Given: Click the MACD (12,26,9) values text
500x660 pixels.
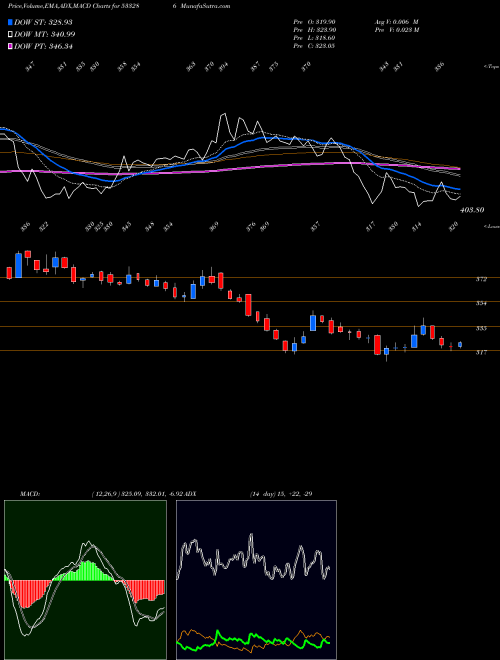Looking at the screenshot, I should coord(137,494).
